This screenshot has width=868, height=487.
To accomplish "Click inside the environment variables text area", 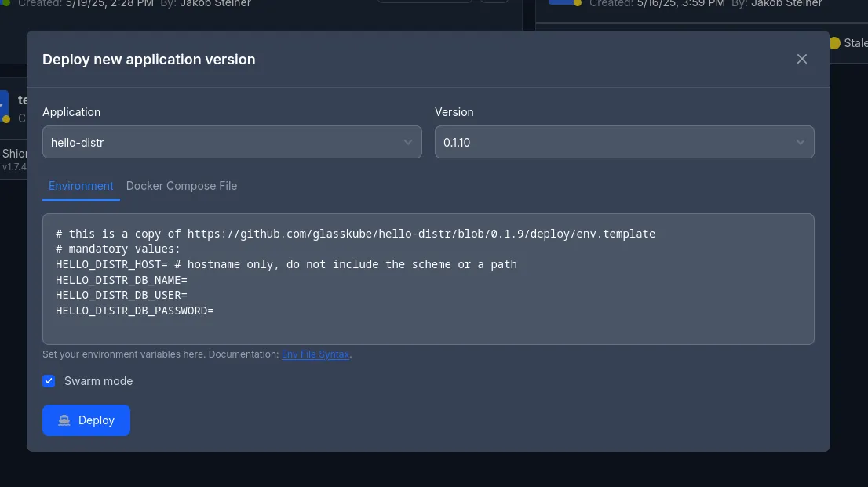I will point(429,278).
